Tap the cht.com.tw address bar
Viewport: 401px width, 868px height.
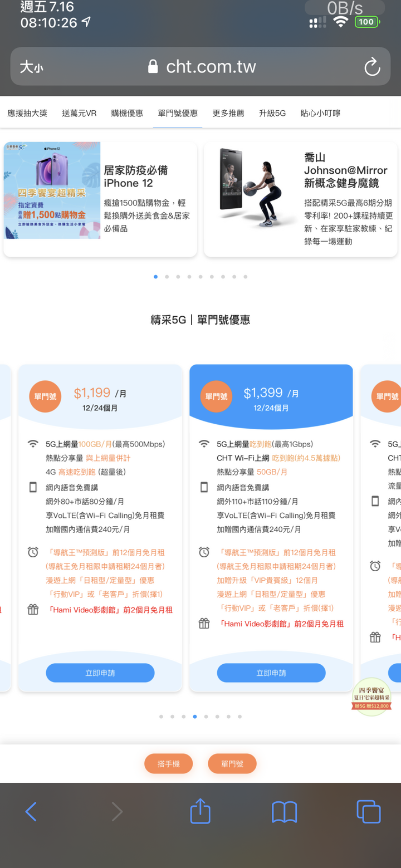200,67
